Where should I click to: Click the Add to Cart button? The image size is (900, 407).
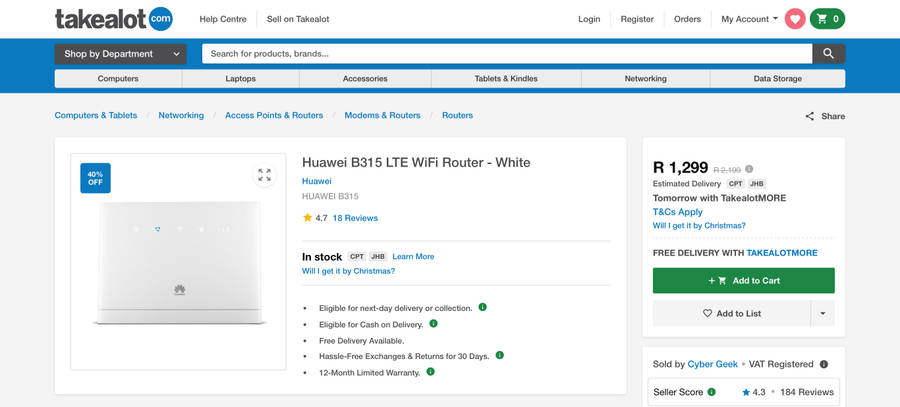743,280
